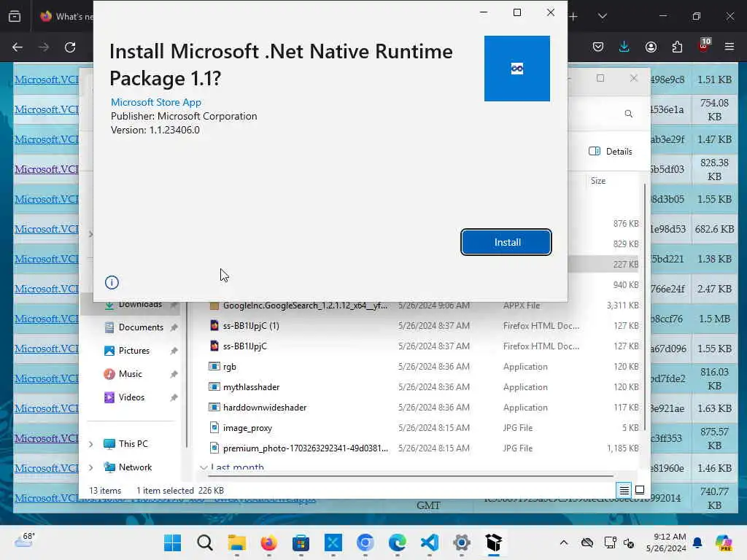Open Copilot preview icon in taskbar corner
The image size is (747, 560).
[723, 542]
